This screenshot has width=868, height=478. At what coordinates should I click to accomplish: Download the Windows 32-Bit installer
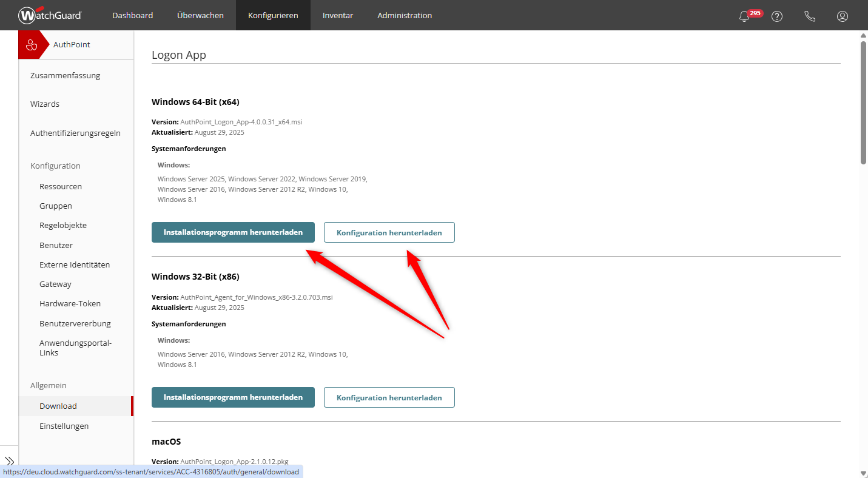tap(233, 397)
